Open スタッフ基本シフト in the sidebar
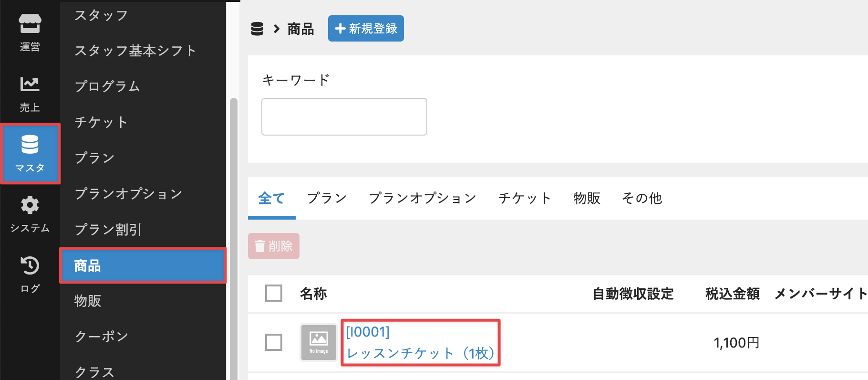 pos(135,51)
